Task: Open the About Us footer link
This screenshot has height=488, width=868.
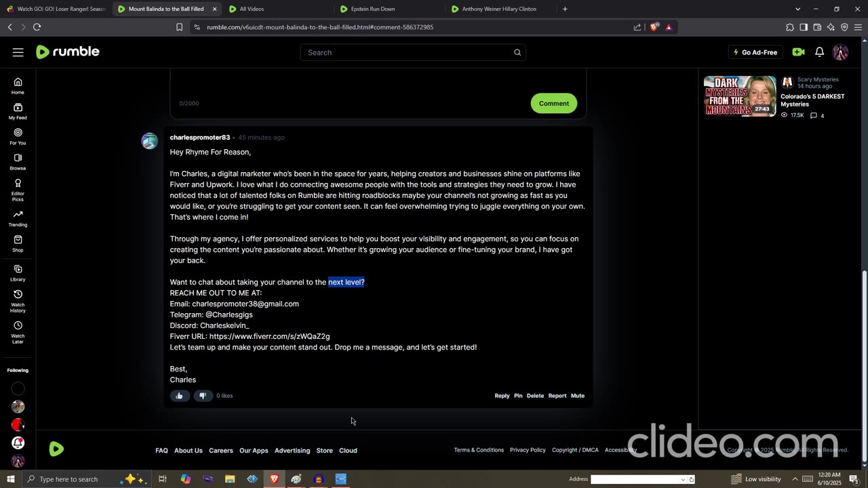Action: tap(189, 450)
